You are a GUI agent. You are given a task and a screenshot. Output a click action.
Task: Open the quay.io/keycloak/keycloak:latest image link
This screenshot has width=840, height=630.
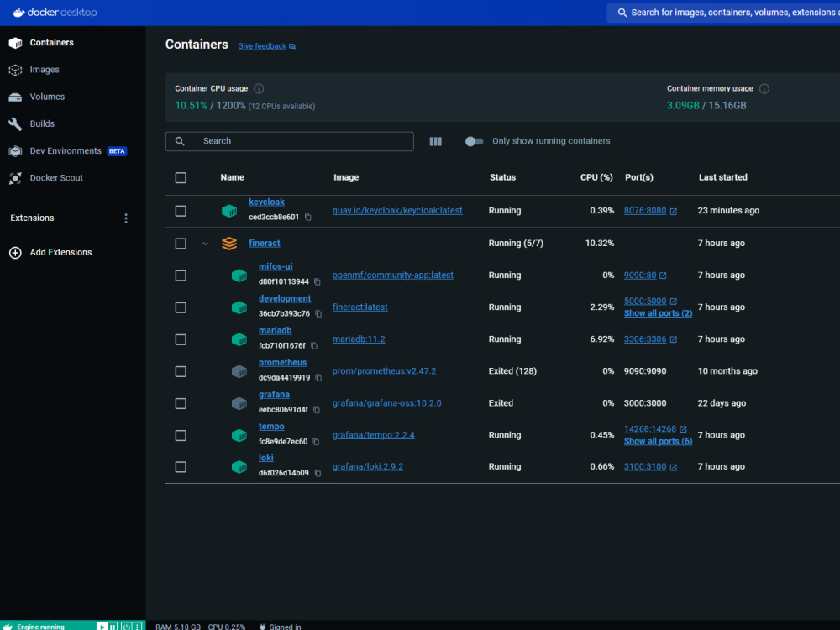(x=397, y=211)
